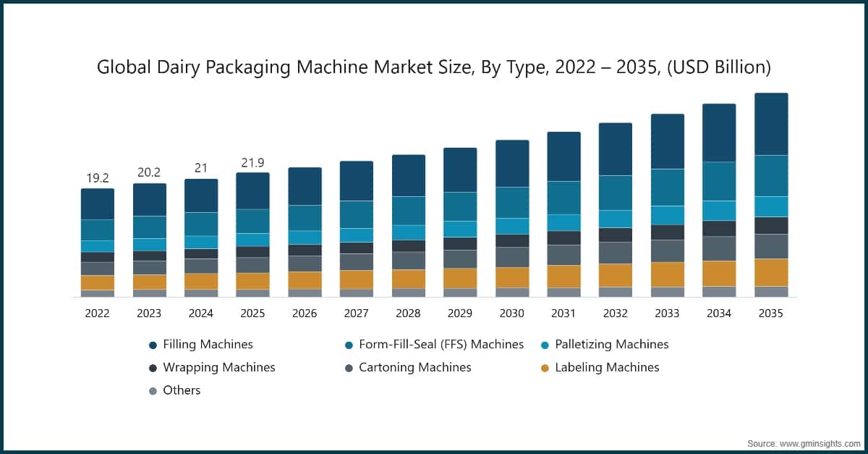The width and height of the screenshot is (868, 454).
Task: Click the Form-Fill-Seal (FFS) Machines legend dot
Action: point(349,345)
